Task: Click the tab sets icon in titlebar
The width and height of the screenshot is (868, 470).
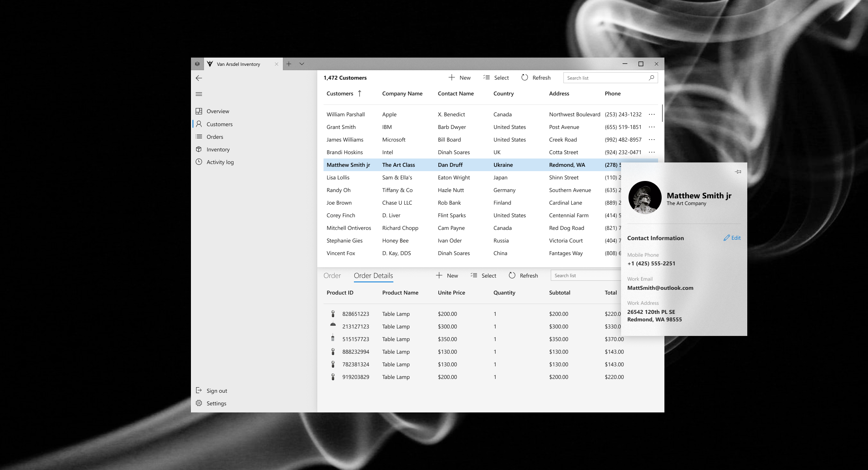Action: coord(197,64)
